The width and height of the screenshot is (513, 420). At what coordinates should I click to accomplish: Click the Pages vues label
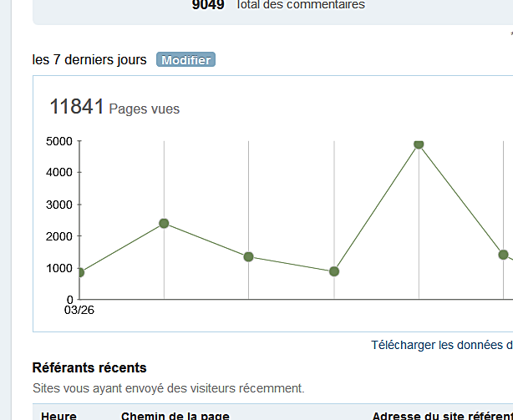(x=145, y=109)
